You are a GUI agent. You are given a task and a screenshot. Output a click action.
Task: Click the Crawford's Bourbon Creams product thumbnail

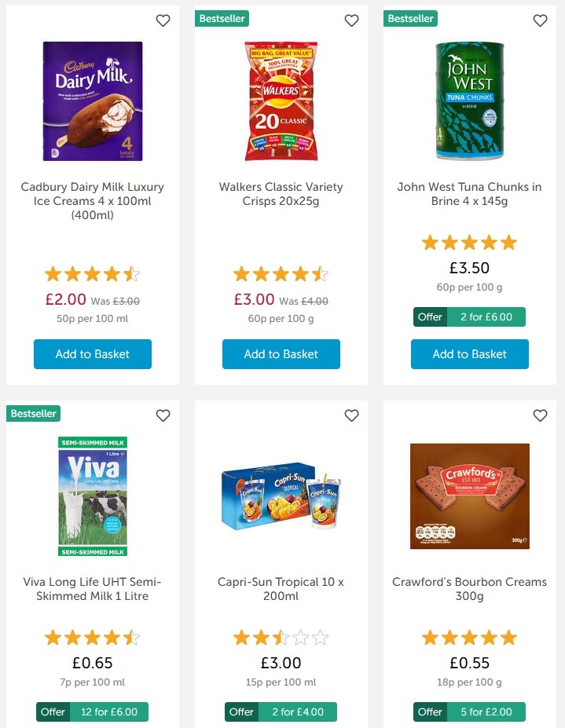pyautogui.click(x=469, y=496)
